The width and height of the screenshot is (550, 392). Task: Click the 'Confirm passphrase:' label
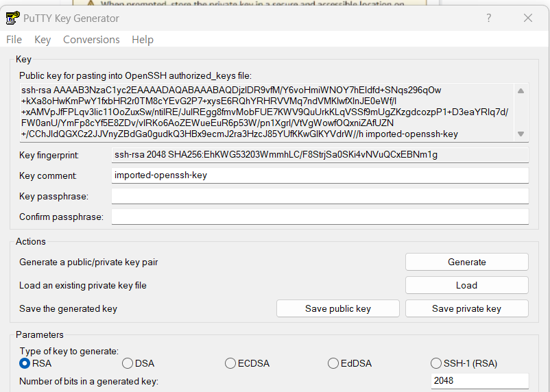click(x=62, y=217)
